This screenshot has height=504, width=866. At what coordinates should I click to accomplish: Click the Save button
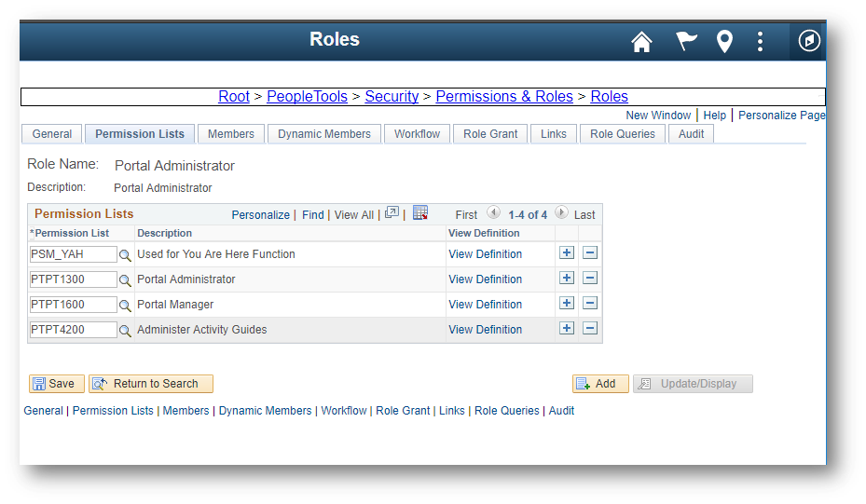(x=56, y=384)
